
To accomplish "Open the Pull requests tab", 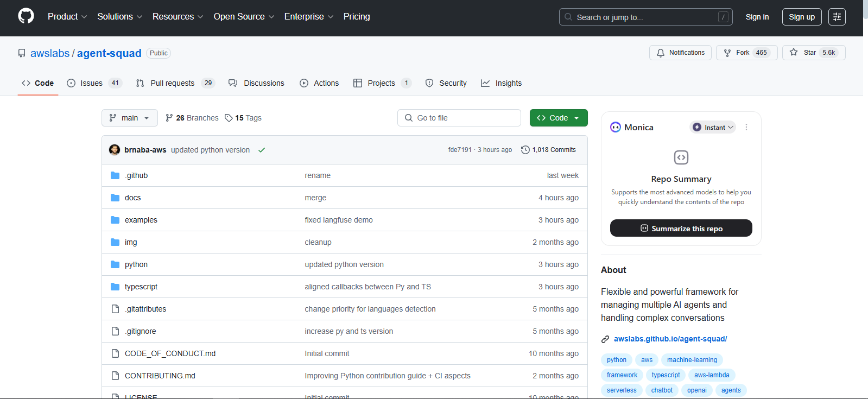I will pyautogui.click(x=175, y=83).
